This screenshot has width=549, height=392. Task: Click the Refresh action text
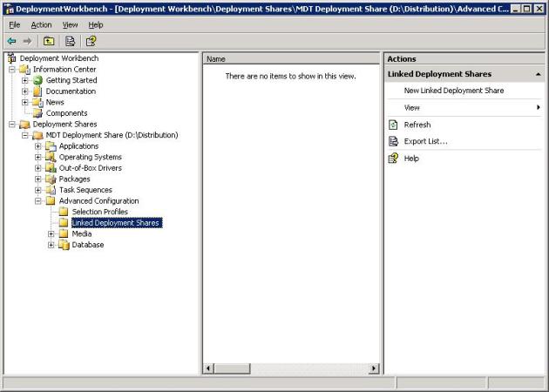coord(417,125)
